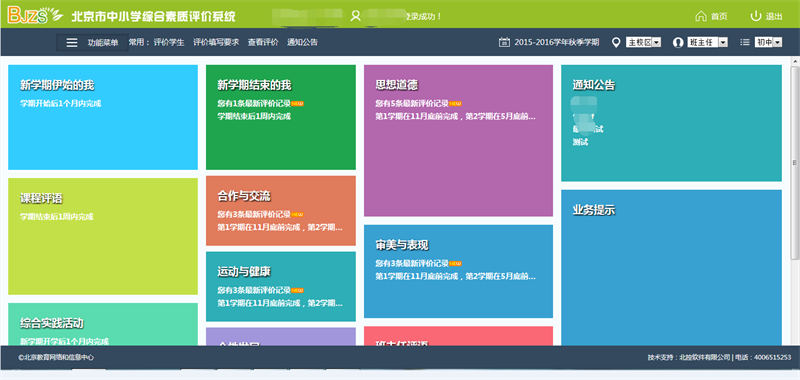Expand the 初中 grade level dropdown
The image size is (800, 380).
click(x=768, y=42)
